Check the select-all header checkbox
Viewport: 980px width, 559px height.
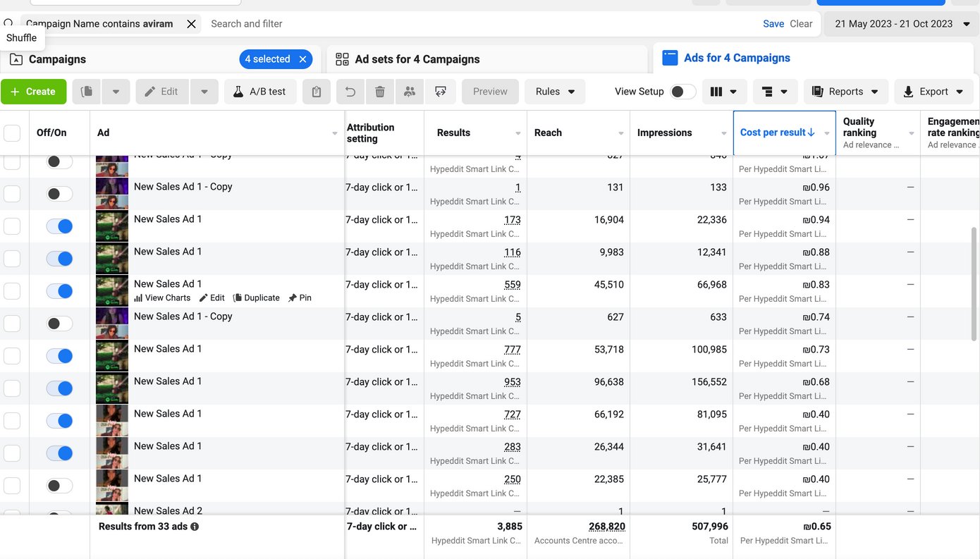pyautogui.click(x=12, y=133)
